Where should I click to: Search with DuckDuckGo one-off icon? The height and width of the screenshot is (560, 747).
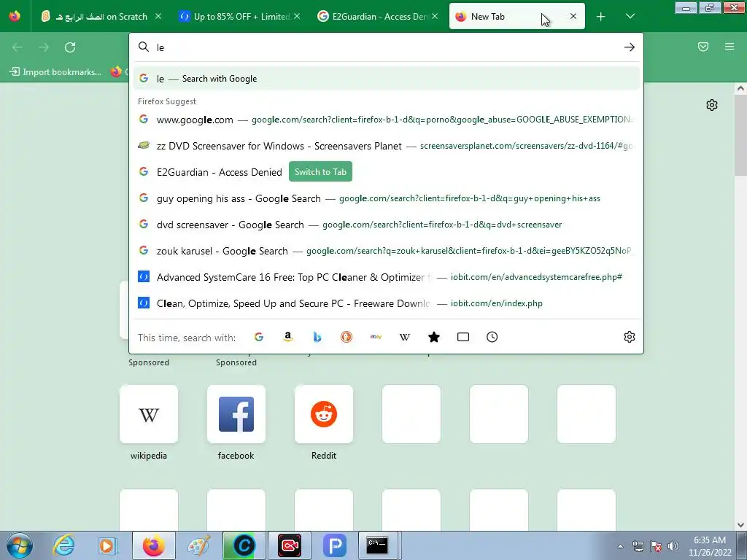(347, 337)
